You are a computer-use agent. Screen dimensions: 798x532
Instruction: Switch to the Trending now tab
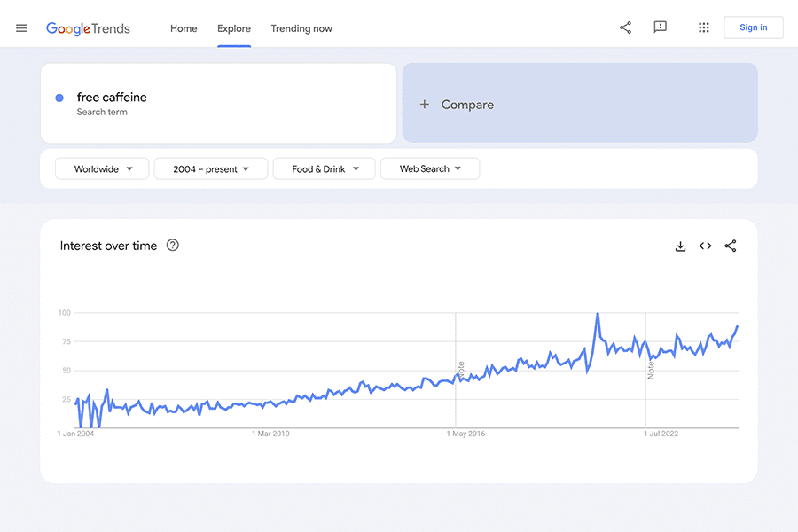click(x=301, y=28)
